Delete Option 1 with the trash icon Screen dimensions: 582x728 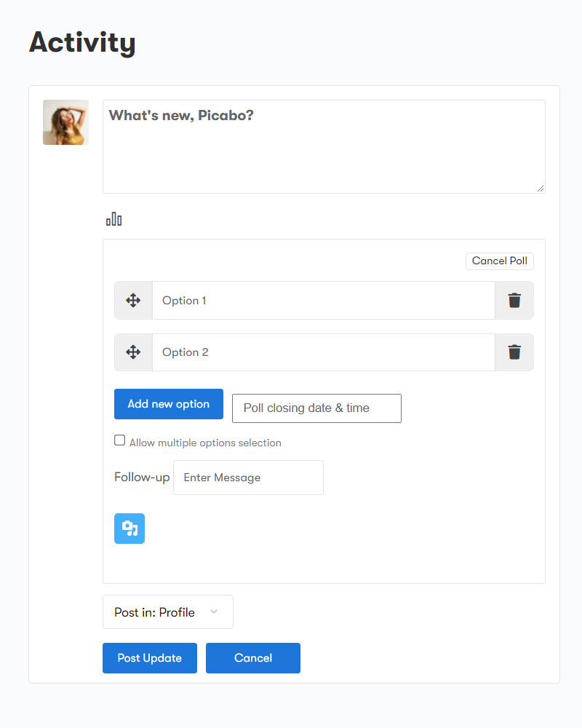pos(514,301)
